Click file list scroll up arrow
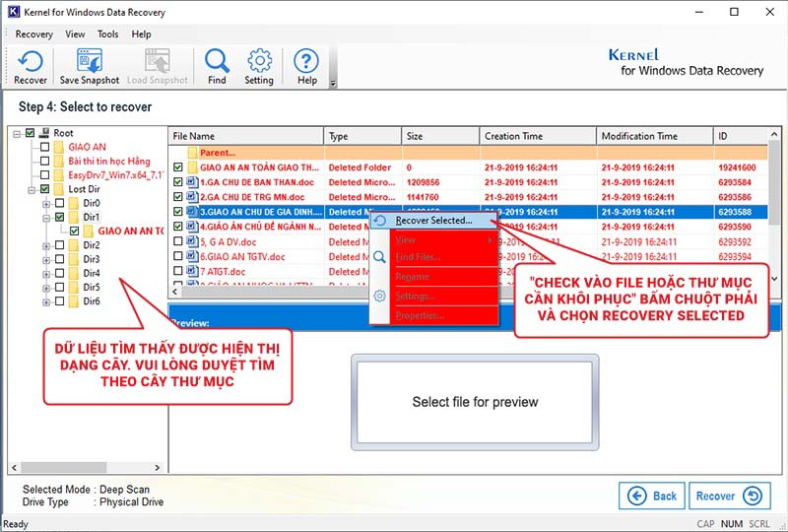Image resolution: width=788 pixels, height=532 pixels. tap(774, 134)
